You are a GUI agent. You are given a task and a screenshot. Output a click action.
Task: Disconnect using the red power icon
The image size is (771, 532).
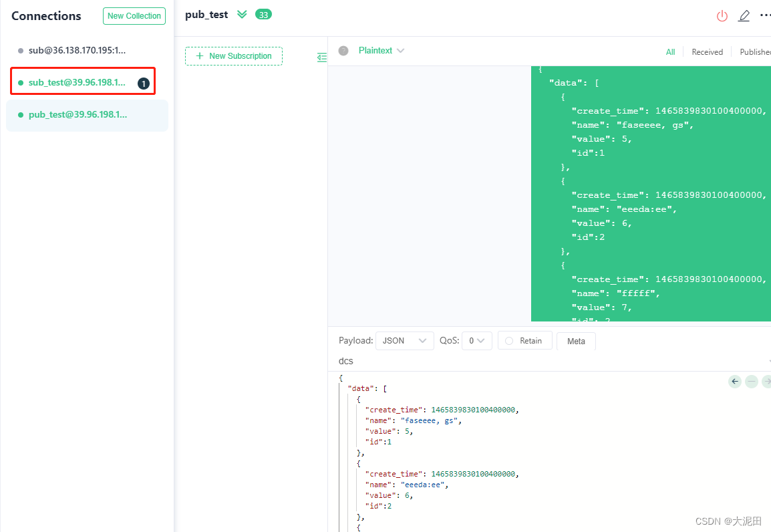click(722, 16)
